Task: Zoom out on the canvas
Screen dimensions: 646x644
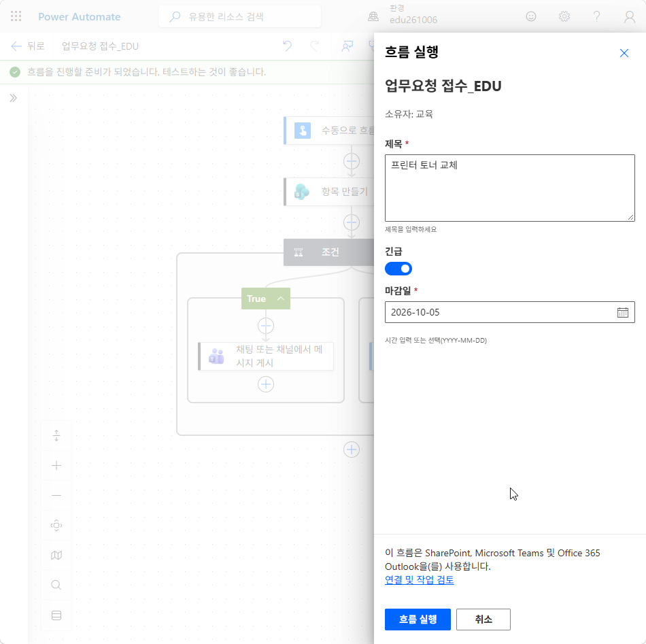Action: (56, 495)
